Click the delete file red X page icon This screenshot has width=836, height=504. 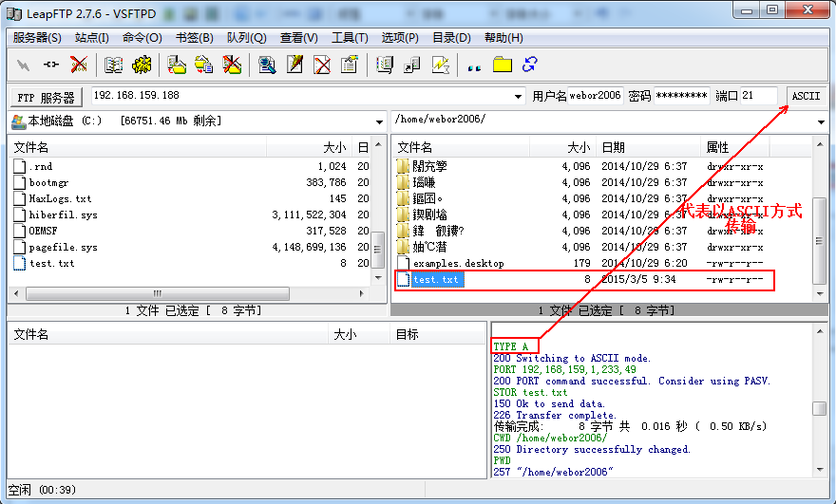click(322, 65)
